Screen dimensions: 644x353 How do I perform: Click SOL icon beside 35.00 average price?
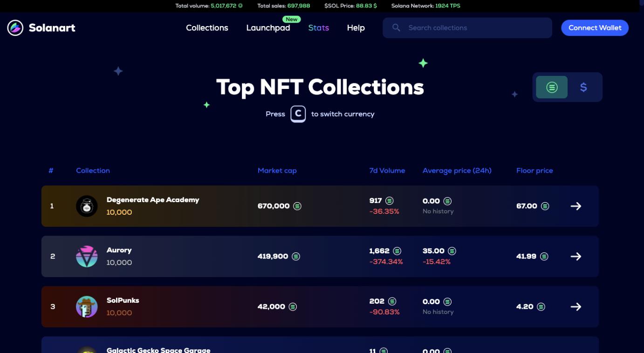[x=452, y=251]
